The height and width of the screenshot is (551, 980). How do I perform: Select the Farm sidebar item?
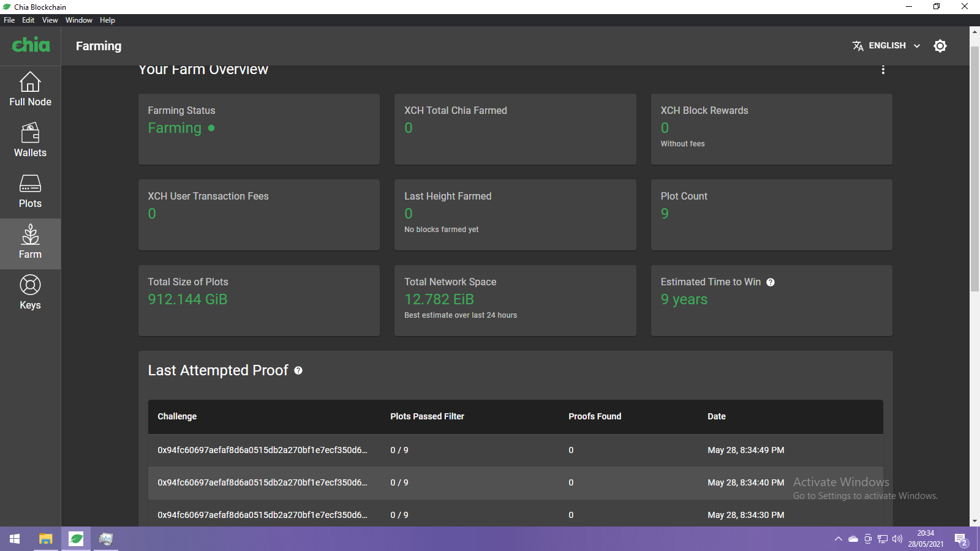tap(30, 243)
